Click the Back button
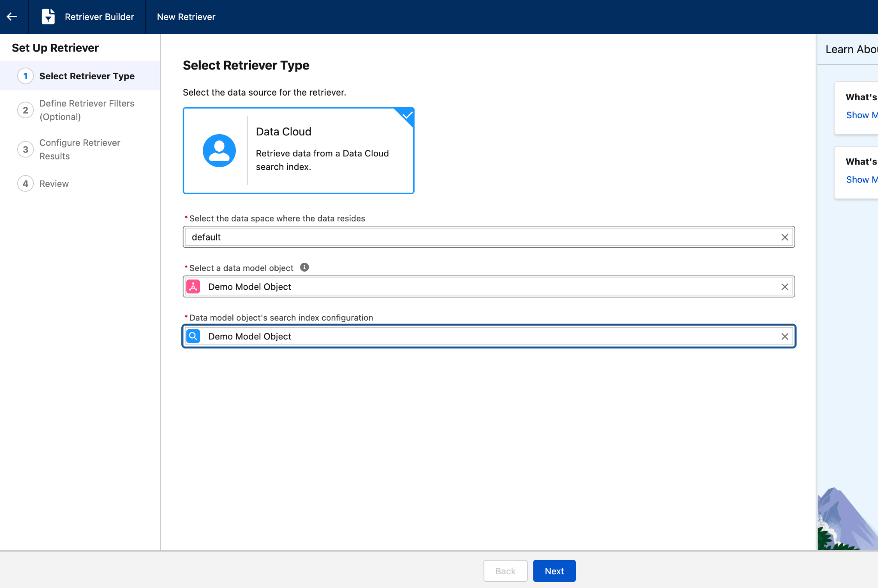Viewport: 878px width, 588px height. point(505,571)
